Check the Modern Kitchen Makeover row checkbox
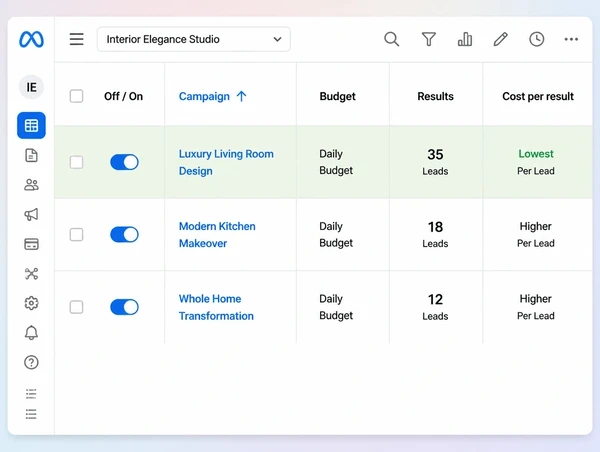The image size is (600, 452). point(77,235)
